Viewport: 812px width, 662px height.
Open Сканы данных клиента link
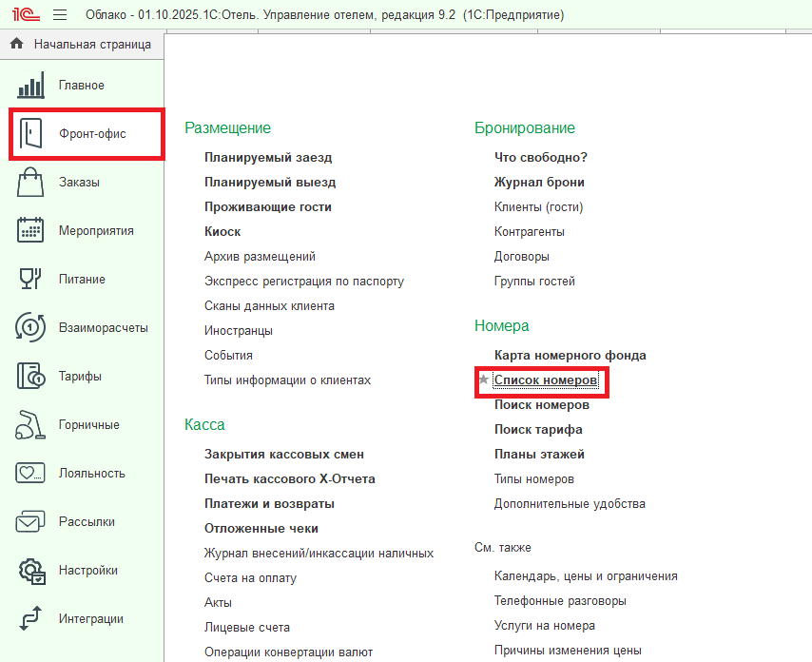pyautogui.click(x=269, y=305)
